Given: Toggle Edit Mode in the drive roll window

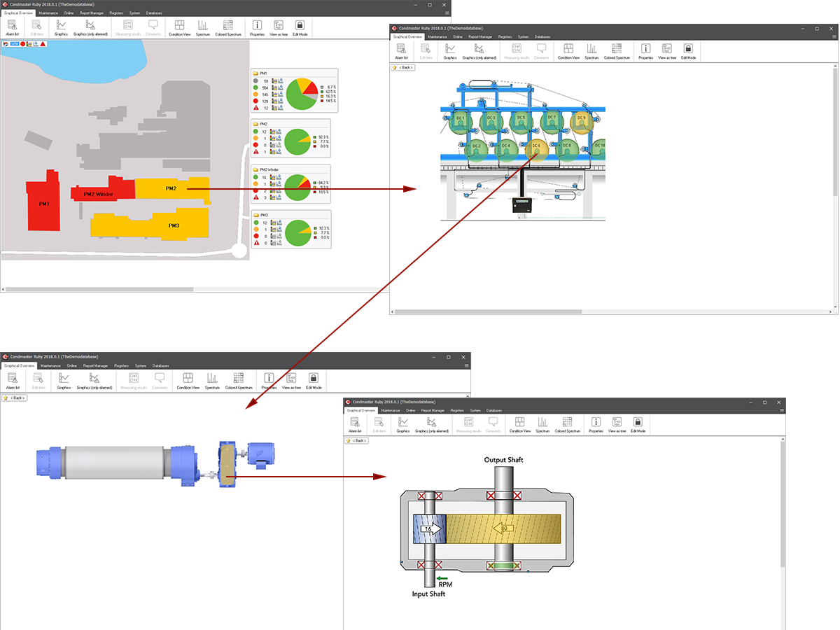Looking at the screenshot, I should tap(313, 381).
